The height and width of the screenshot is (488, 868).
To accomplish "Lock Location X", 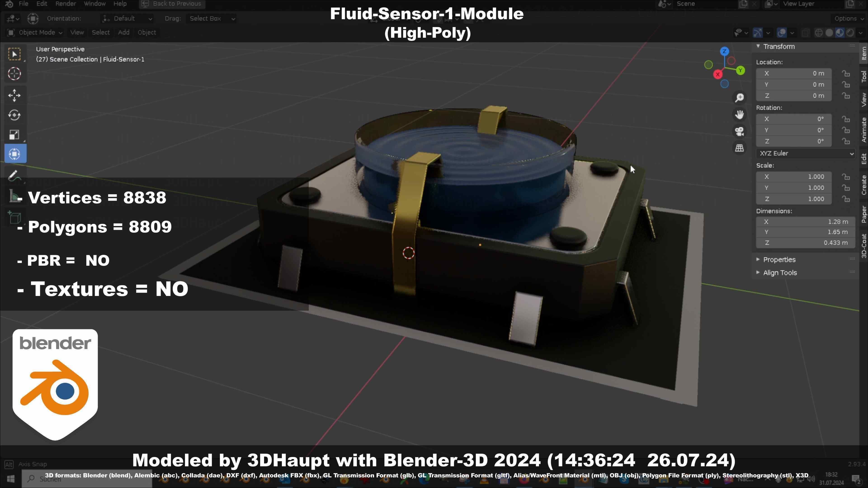I will coord(846,74).
